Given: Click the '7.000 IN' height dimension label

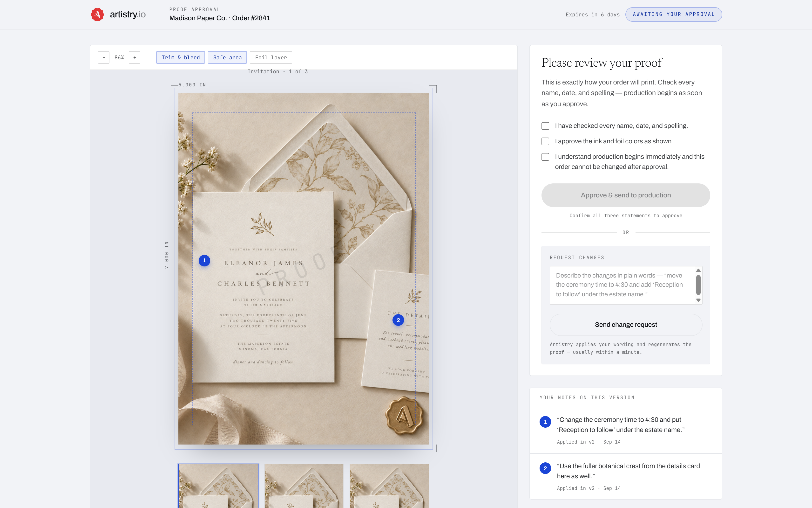Looking at the screenshot, I should coord(167,255).
